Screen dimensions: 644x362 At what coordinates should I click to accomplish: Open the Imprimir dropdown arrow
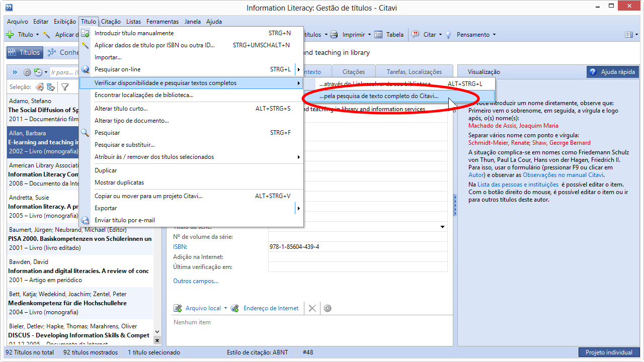pos(369,35)
